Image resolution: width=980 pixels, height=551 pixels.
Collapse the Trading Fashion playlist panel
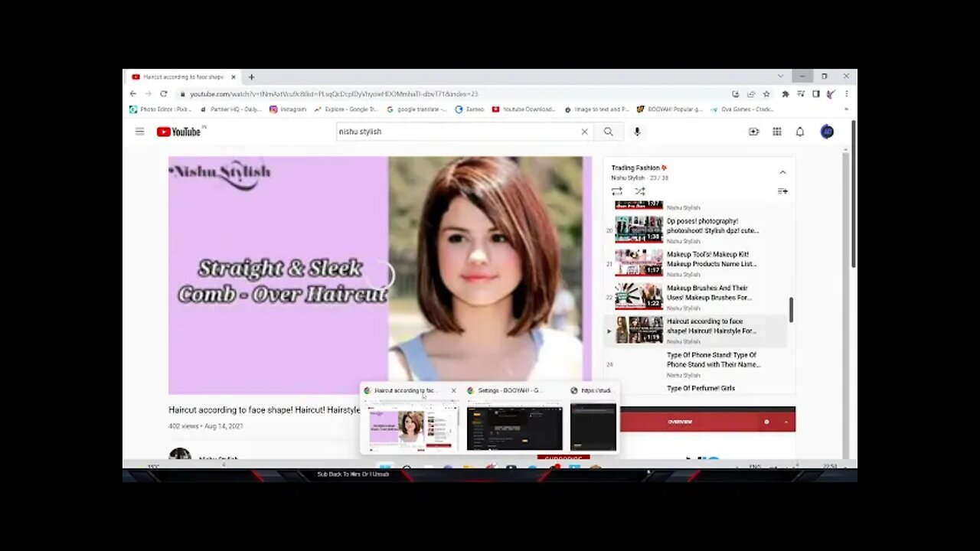point(782,172)
